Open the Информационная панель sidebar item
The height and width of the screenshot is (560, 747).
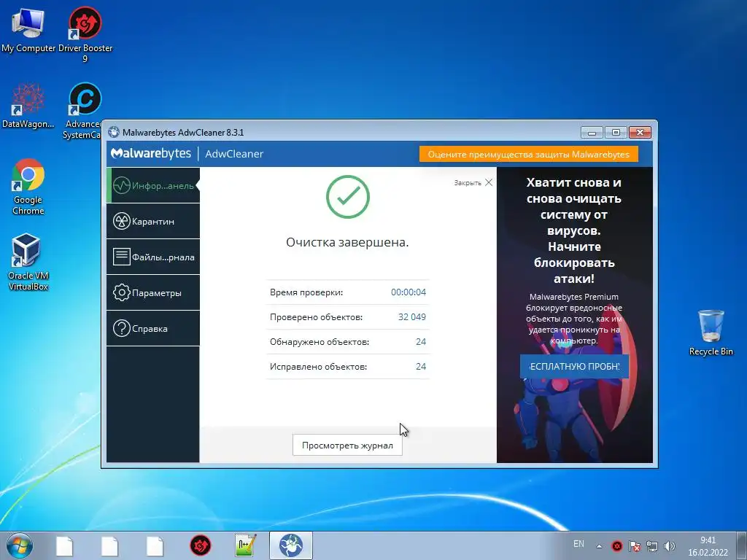[x=153, y=185]
